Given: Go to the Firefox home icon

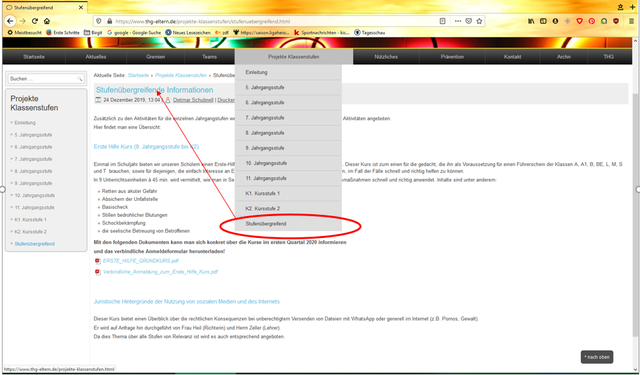Looking at the screenshot, I should point(47,21).
